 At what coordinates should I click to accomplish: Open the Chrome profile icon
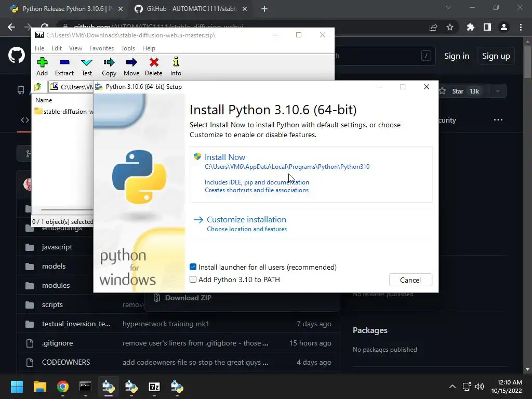504,27
